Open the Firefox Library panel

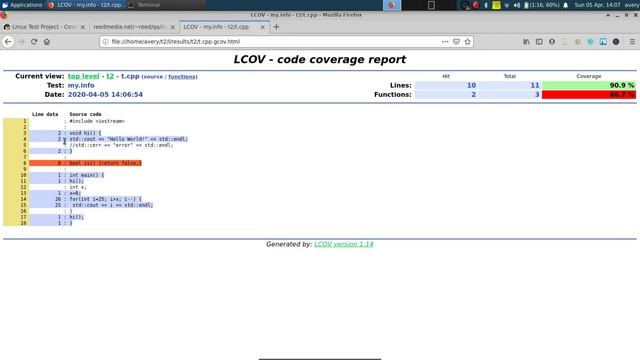pyautogui.click(x=527, y=42)
